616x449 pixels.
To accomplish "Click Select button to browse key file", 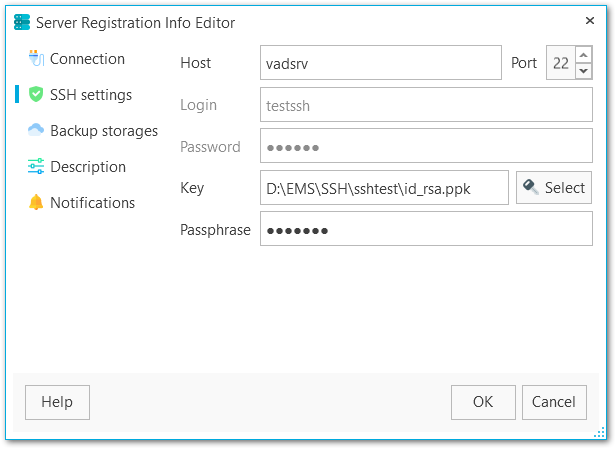I will (553, 188).
